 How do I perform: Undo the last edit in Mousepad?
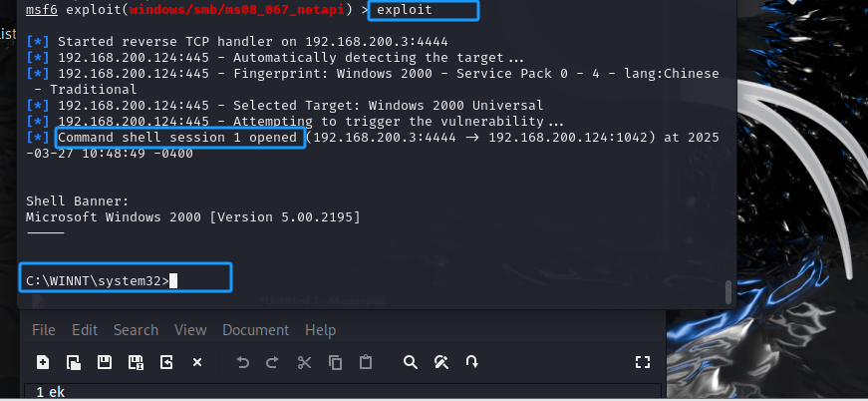pyautogui.click(x=242, y=362)
